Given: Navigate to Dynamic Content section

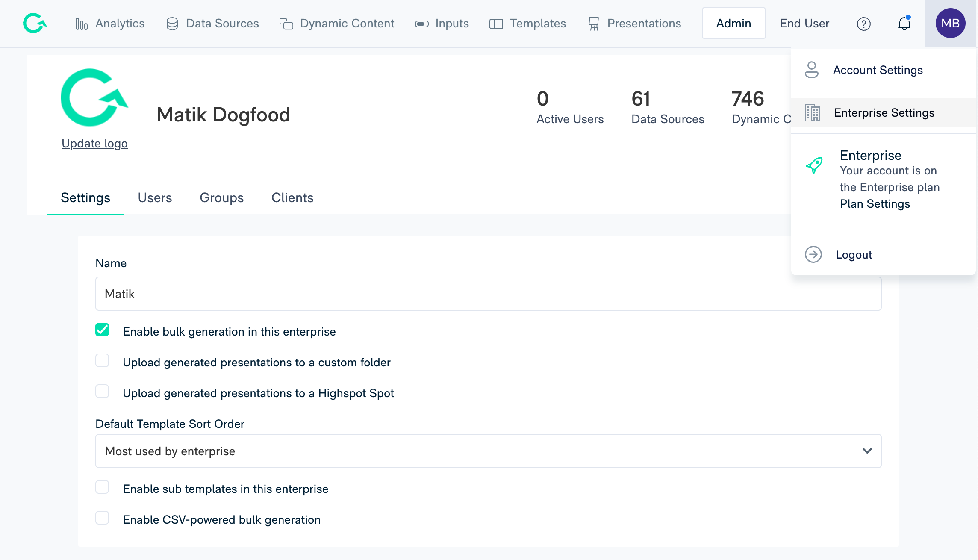Looking at the screenshot, I should coord(347,24).
